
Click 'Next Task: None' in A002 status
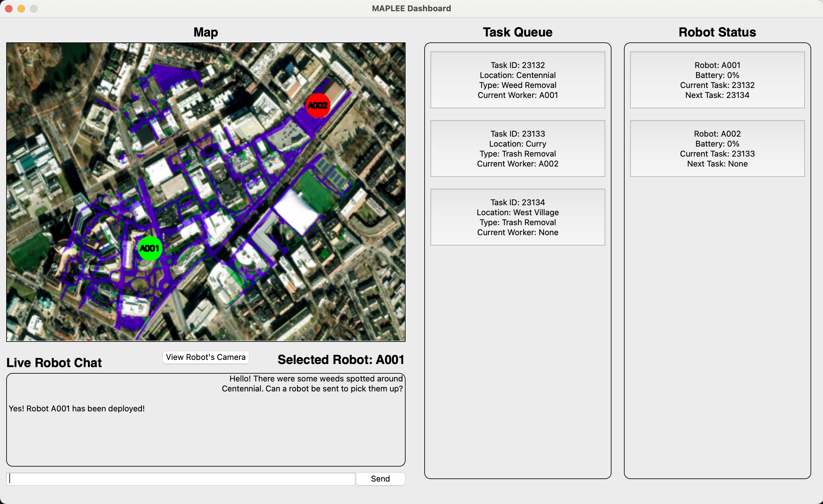[x=718, y=164]
